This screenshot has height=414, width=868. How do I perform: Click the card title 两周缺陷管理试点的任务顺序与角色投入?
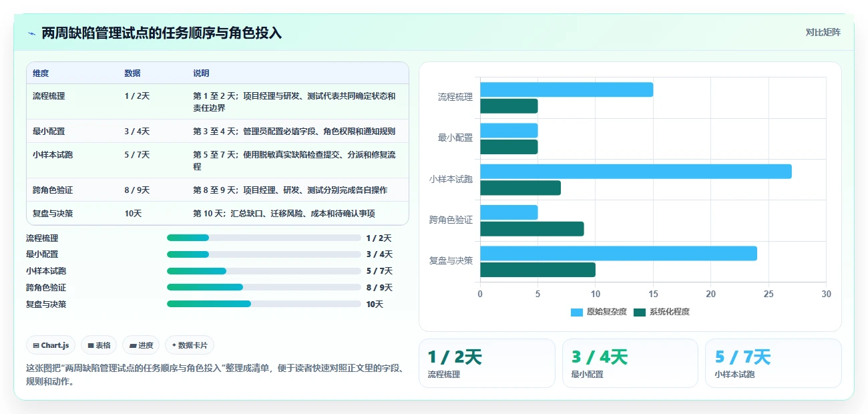pos(162,33)
